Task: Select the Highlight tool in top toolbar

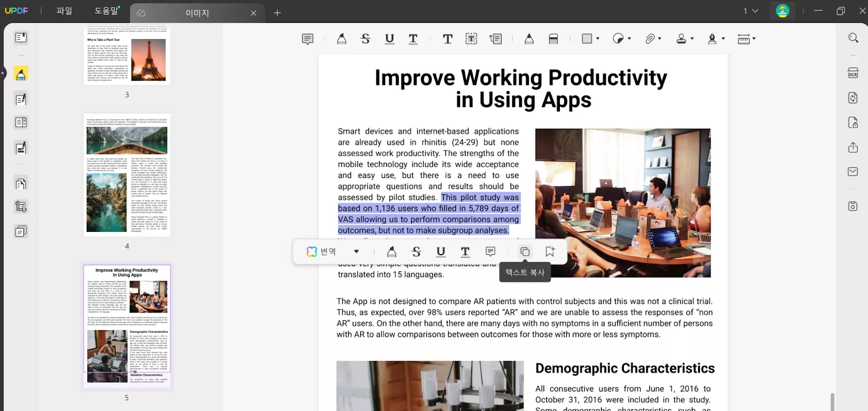Action: 341,39
